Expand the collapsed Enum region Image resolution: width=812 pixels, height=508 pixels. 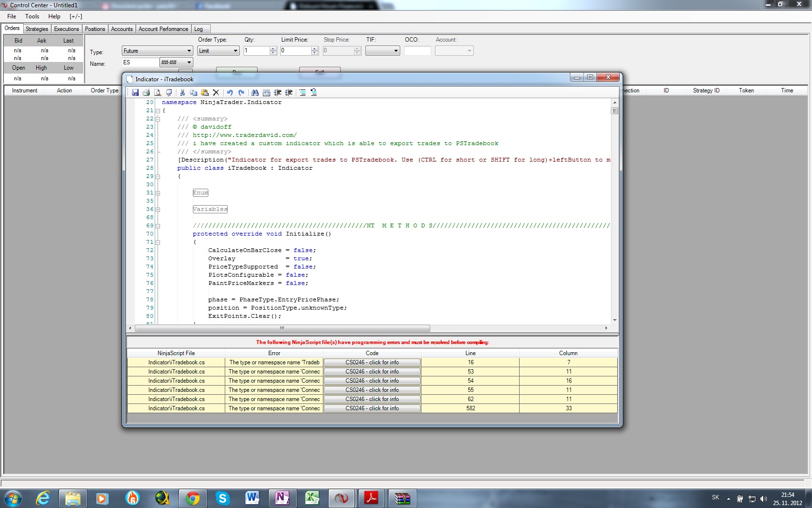tap(158, 193)
